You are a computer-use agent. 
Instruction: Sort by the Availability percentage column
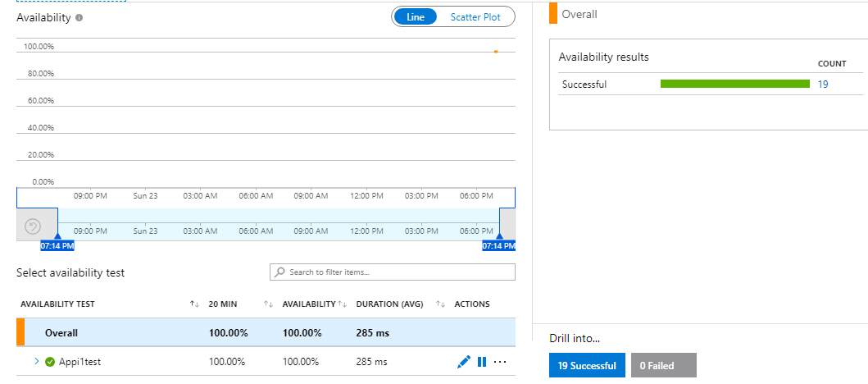(343, 304)
